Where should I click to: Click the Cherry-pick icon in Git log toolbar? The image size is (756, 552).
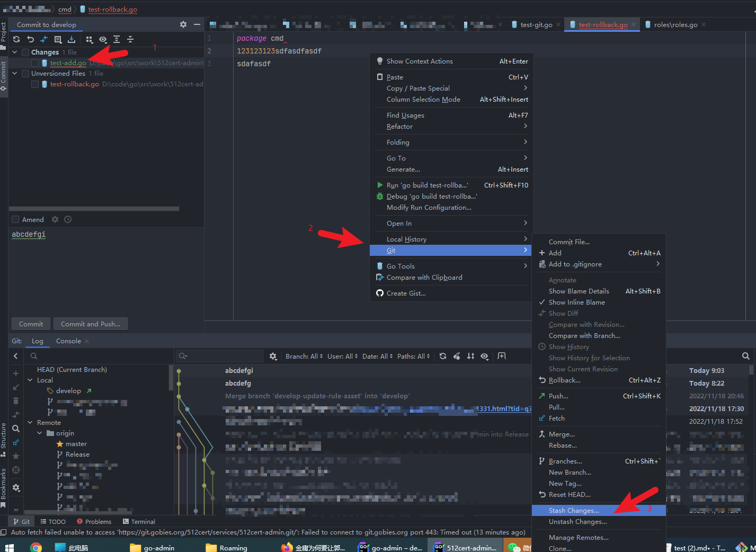coord(457,357)
